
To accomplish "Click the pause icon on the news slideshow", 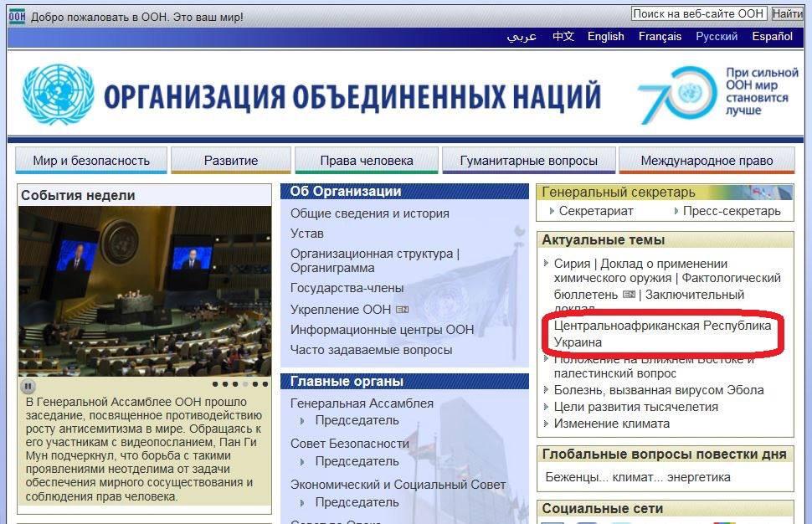I will tap(28, 386).
